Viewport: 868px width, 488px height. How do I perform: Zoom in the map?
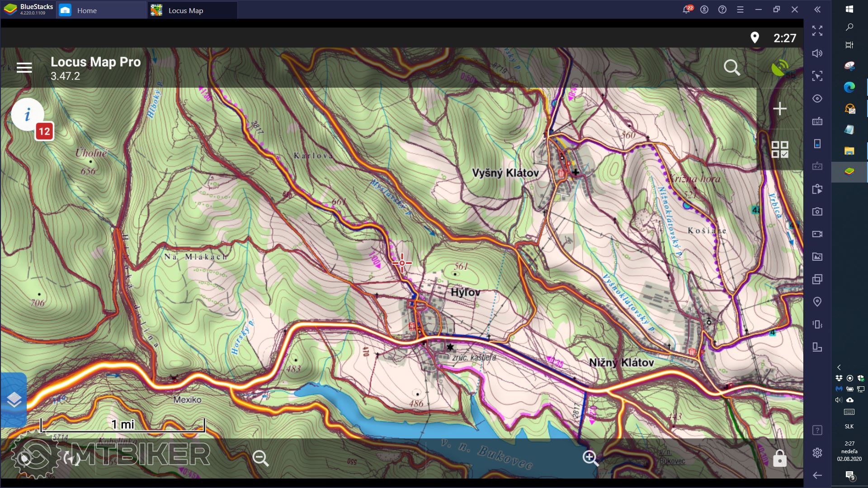pyautogui.click(x=590, y=458)
